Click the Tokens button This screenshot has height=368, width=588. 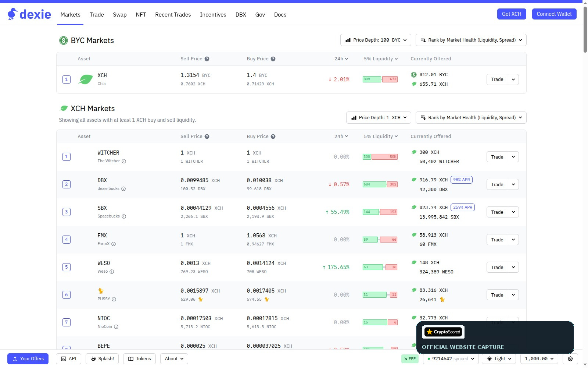point(139,359)
